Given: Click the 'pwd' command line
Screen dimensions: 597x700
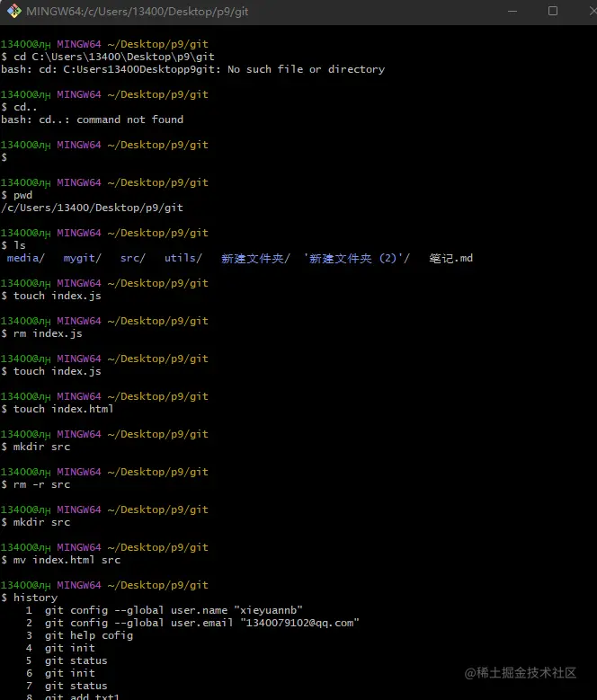Looking at the screenshot, I should coord(16,195).
